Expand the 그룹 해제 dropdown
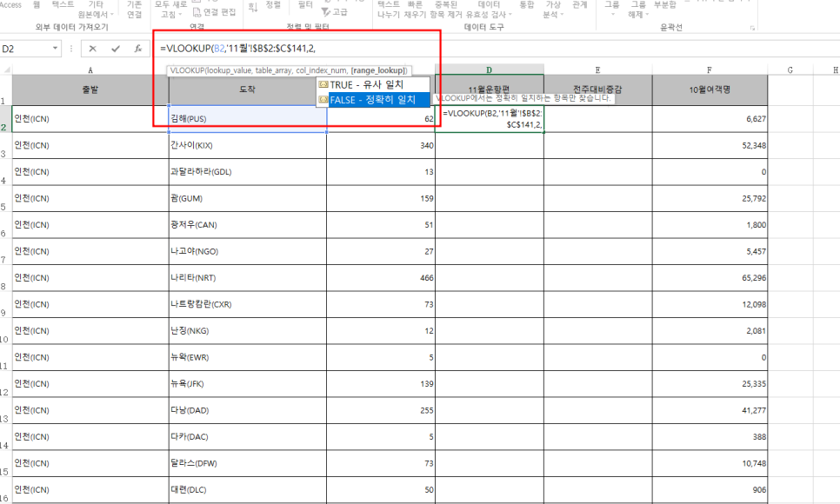 point(638,9)
